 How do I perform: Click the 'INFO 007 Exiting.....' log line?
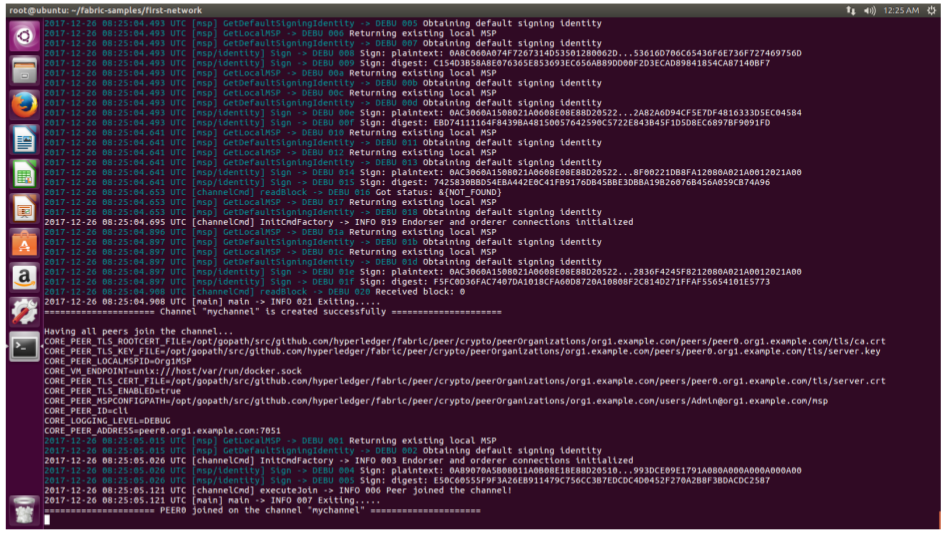click(212, 500)
